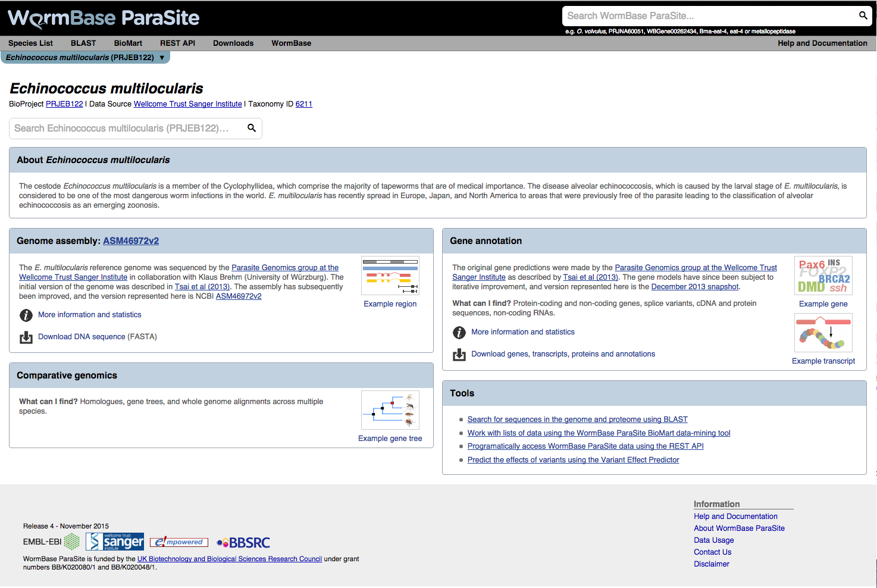The width and height of the screenshot is (877, 588).
Task: Click the gene annotation info icon
Action: tap(459, 333)
